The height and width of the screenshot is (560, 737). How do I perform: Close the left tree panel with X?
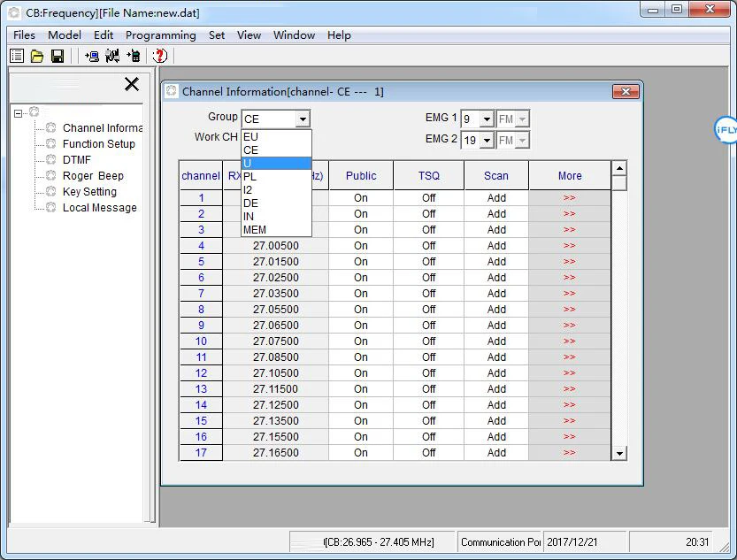coord(132,84)
